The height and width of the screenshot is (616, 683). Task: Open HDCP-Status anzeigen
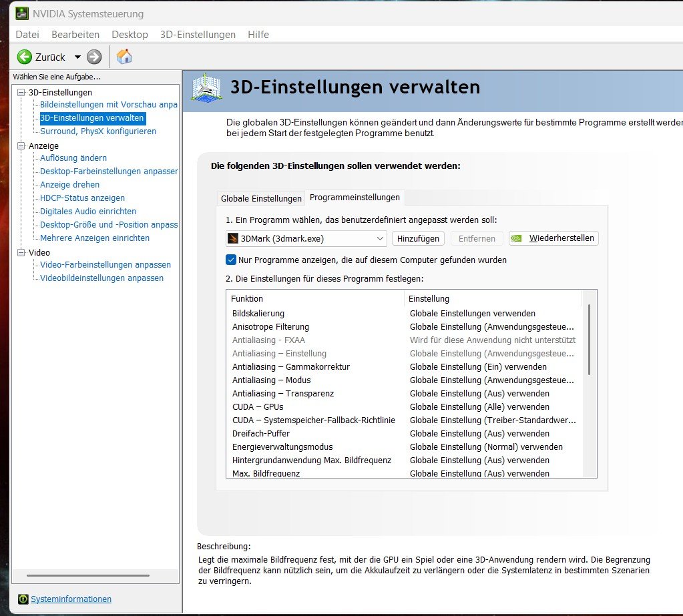[82, 198]
